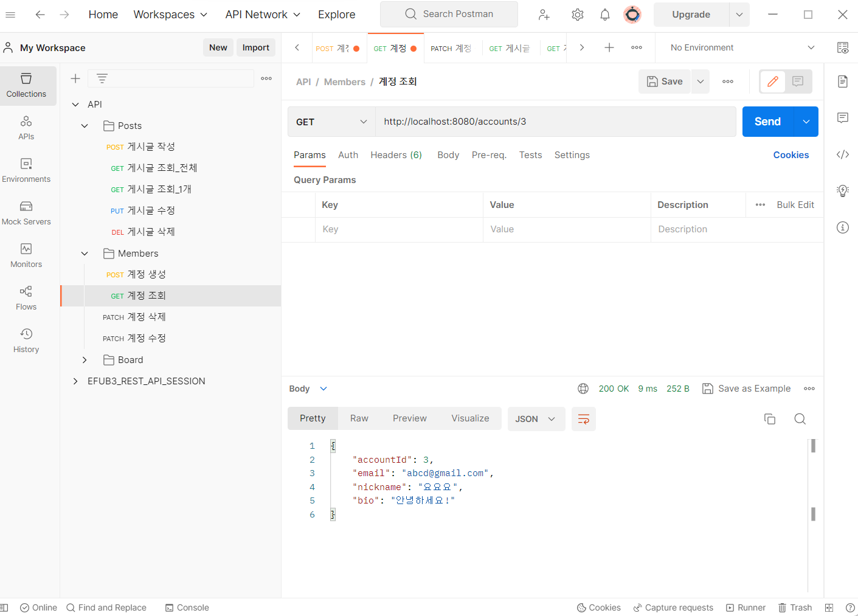Open the info icon in right sidebar
Screen dimensions: 858x616
(x=843, y=227)
